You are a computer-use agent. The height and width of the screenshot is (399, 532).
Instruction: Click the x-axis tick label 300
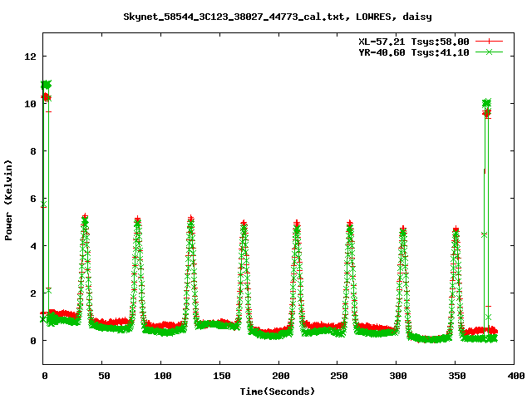pos(398,376)
